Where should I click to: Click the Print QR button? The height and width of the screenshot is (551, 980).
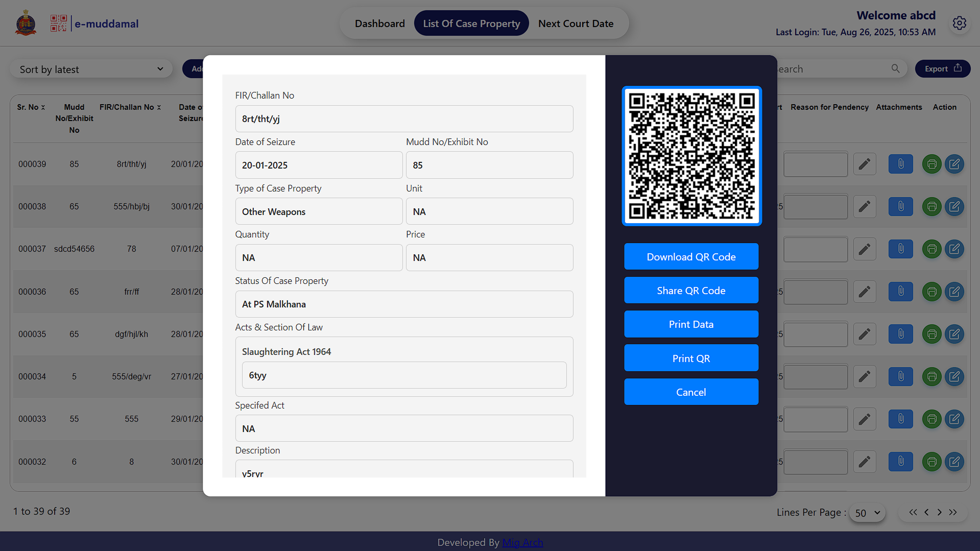click(691, 358)
